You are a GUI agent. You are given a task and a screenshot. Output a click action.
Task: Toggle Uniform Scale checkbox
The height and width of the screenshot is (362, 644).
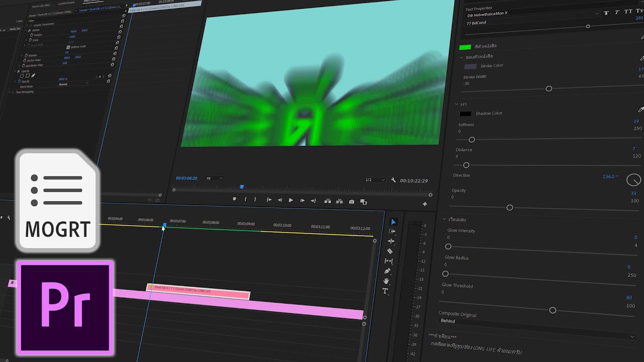pyautogui.click(x=68, y=47)
